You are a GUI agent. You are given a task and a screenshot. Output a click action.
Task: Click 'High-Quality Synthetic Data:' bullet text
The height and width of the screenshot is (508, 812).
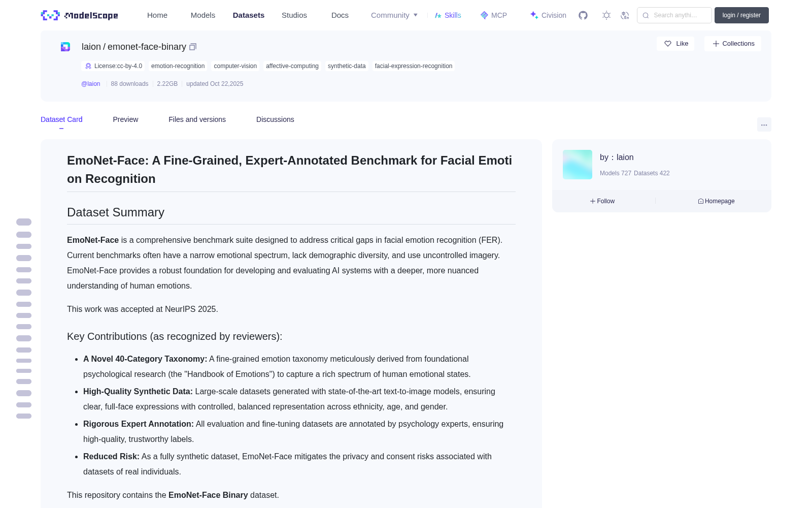(x=138, y=391)
